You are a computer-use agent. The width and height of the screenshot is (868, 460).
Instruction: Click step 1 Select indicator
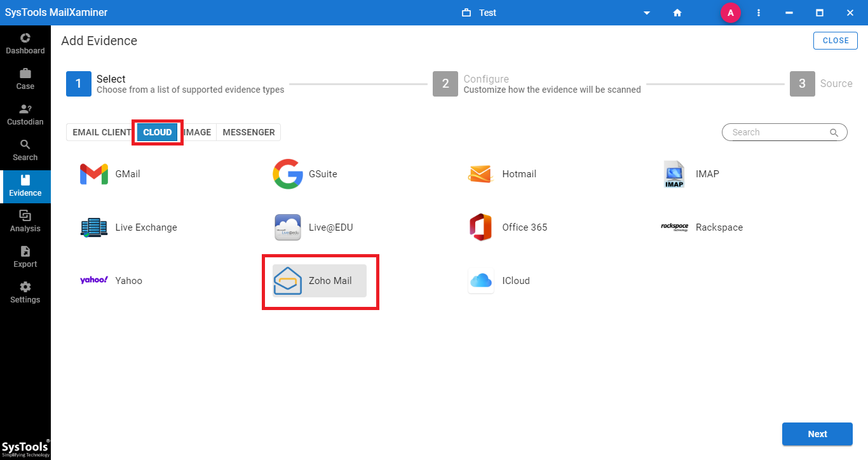coord(79,84)
